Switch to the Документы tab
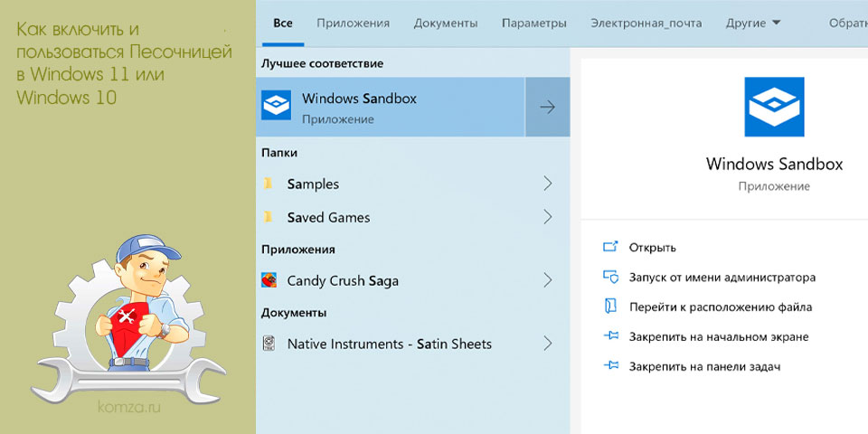Viewport: 868px width, 434px height. (446, 24)
